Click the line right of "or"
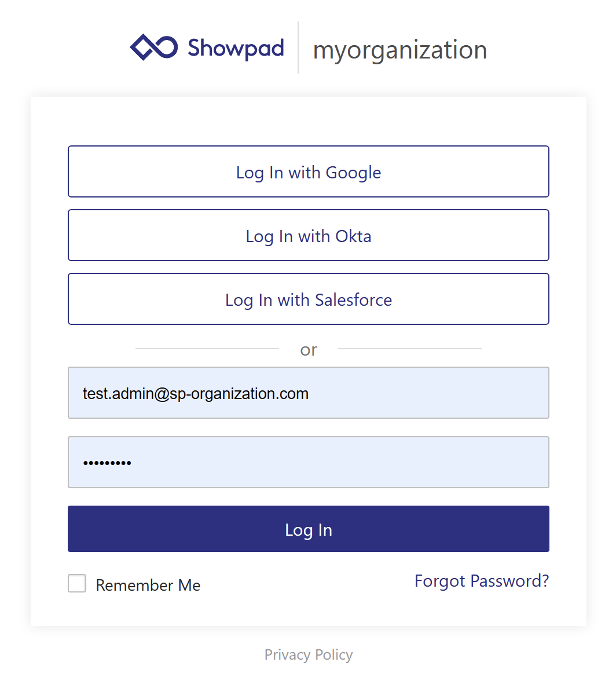The image size is (616, 673). click(409, 349)
